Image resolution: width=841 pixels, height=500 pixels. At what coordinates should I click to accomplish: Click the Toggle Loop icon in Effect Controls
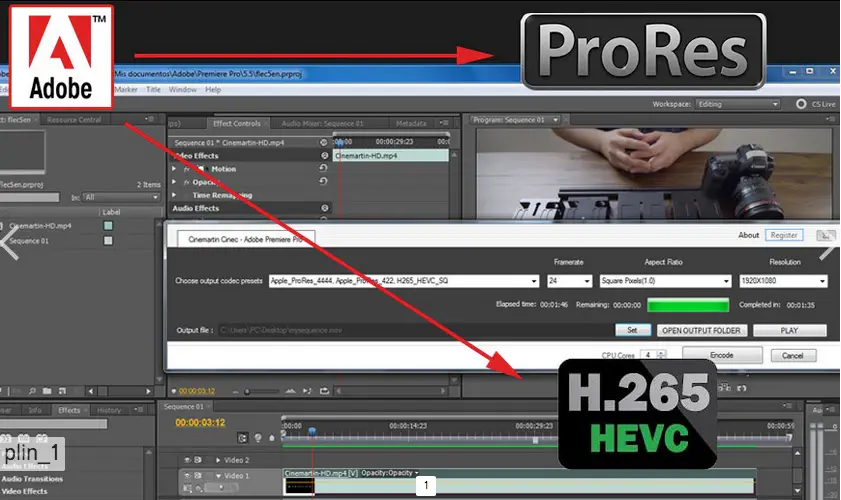pyautogui.click(x=324, y=391)
